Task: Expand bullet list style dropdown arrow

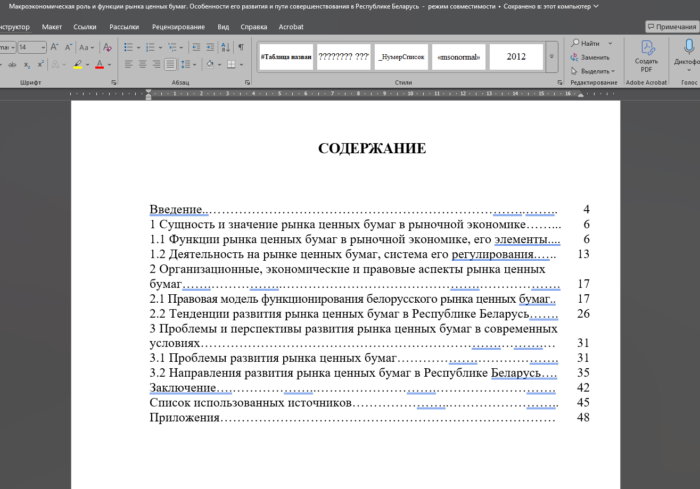Action: [x=138, y=47]
